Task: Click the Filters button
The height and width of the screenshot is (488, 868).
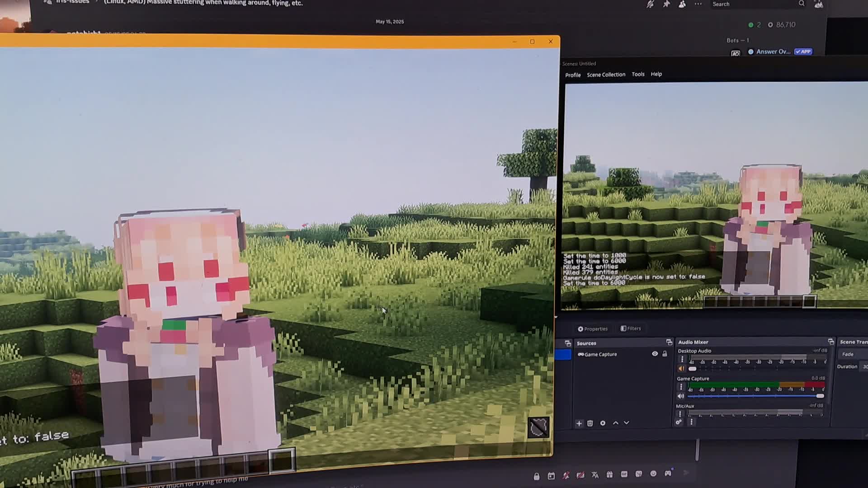Action: (631, 328)
